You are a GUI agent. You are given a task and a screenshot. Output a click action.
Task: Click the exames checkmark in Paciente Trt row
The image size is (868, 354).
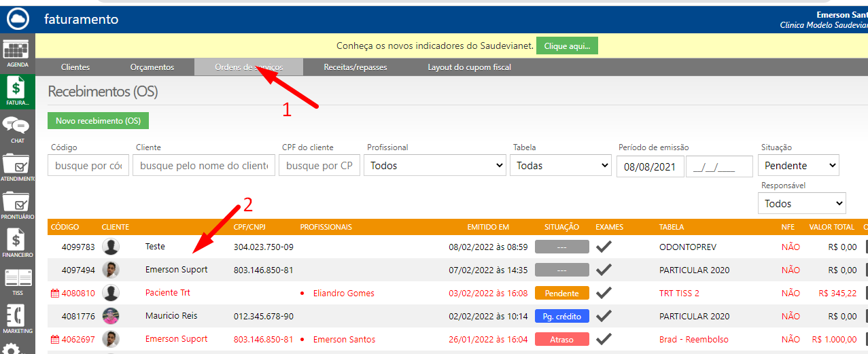604,293
